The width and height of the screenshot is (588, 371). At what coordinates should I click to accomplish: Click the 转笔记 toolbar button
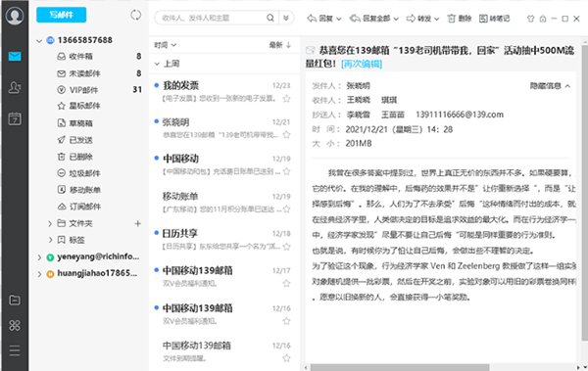click(494, 19)
